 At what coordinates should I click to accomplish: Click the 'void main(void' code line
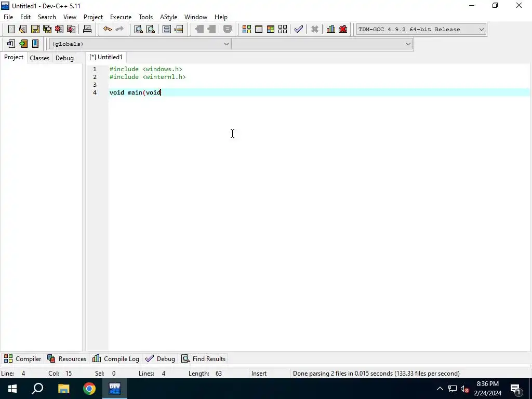(x=135, y=92)
